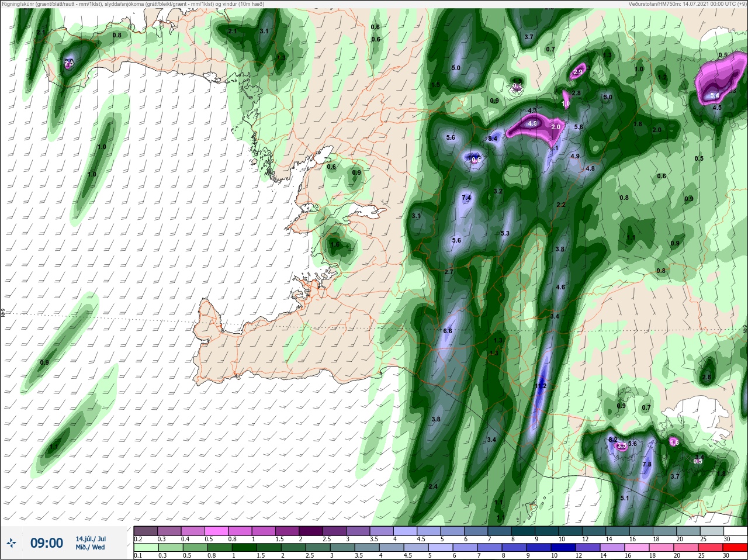The height and width of the screenshot is (560, 748).
Task: Select the bright pink swatch in upper legend
Action: (217, 531)
